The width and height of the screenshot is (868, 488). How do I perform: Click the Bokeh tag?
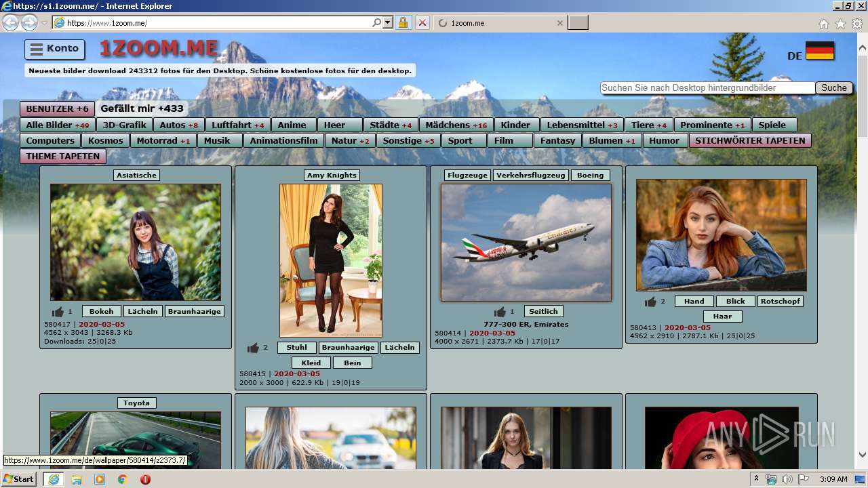[102, 311]
